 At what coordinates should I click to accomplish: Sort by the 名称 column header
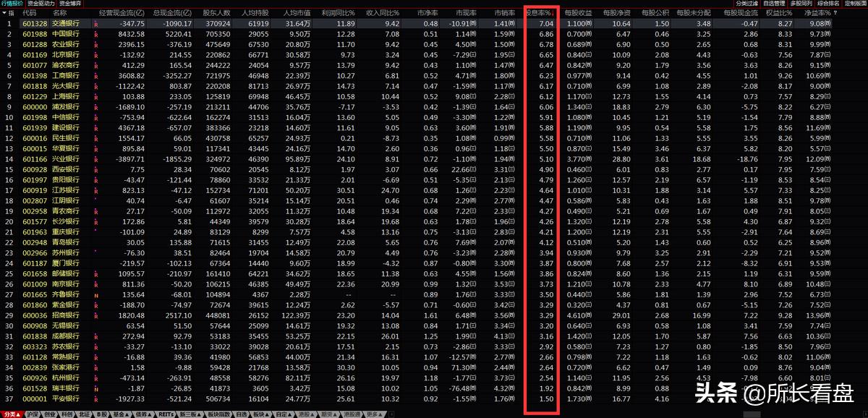60,13
